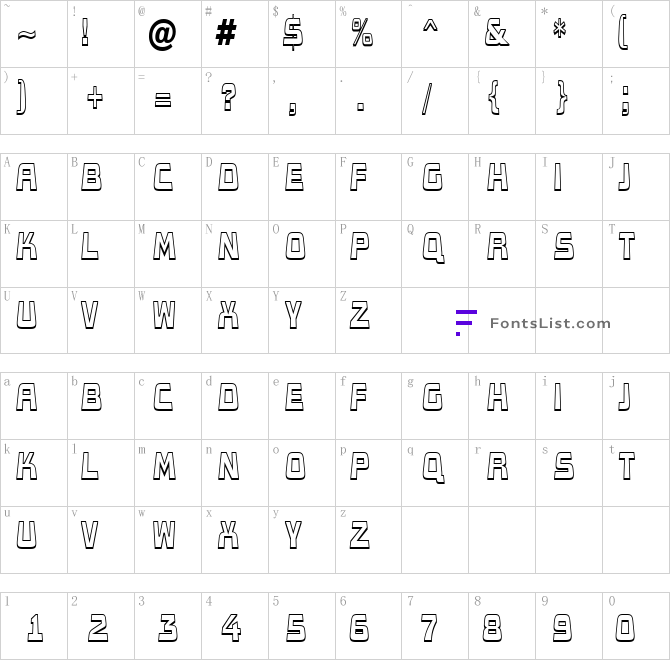Click the digit 8 glyph cell
The width and height of the screenshot is (670, 660).
pyautogui.click(x=502, y=626)
